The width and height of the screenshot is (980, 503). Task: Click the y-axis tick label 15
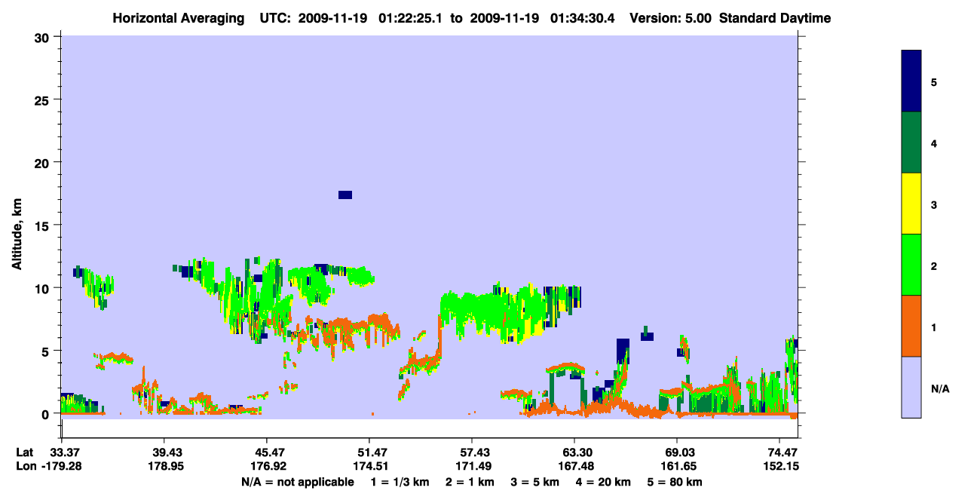click(x=44, y=225)
